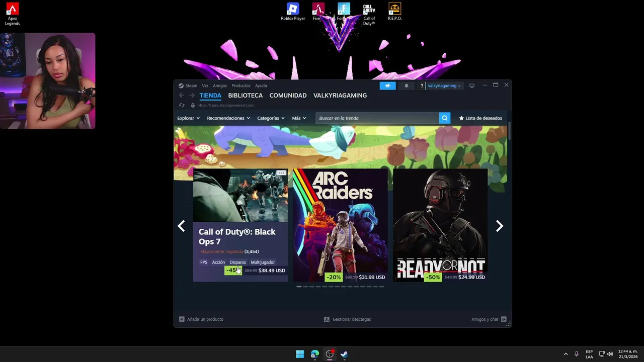Click the Añadir un producto label
Viewport: 644px width, 362px height.
[205, 319]
